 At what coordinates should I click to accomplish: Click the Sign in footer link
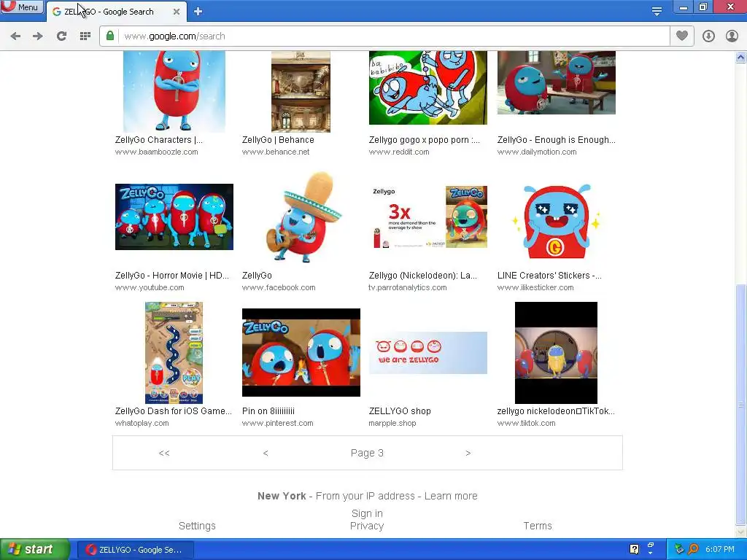click(367, 513)
